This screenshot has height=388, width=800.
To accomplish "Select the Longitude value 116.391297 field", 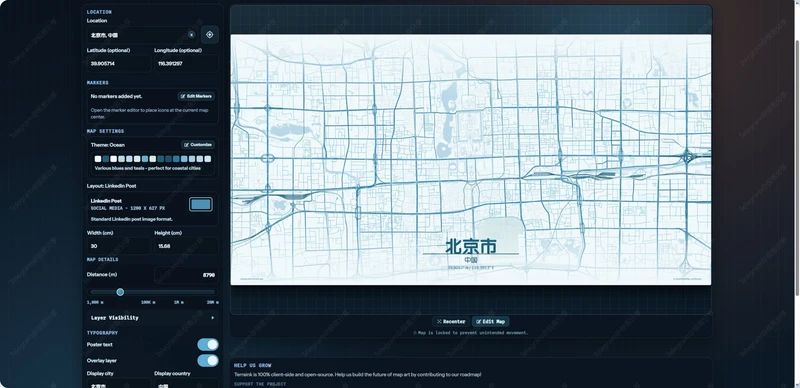I will tap(186, 64).
